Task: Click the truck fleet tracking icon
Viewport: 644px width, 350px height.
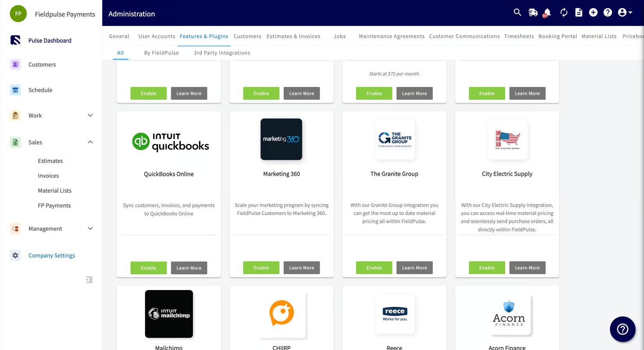Action: pos(533,12)
